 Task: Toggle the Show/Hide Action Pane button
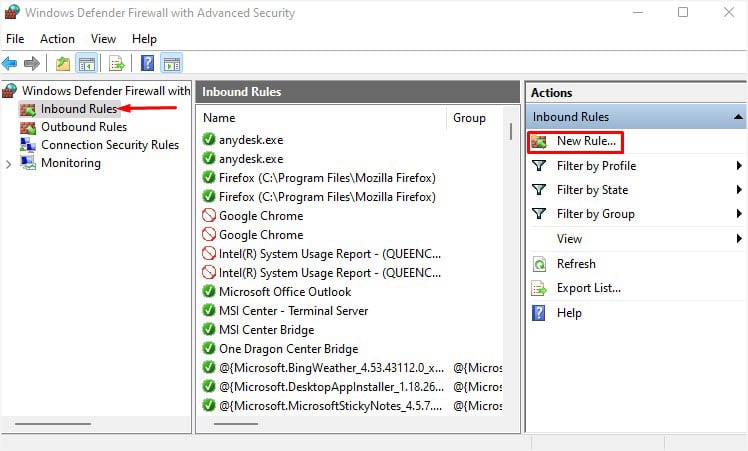point(171,64)
